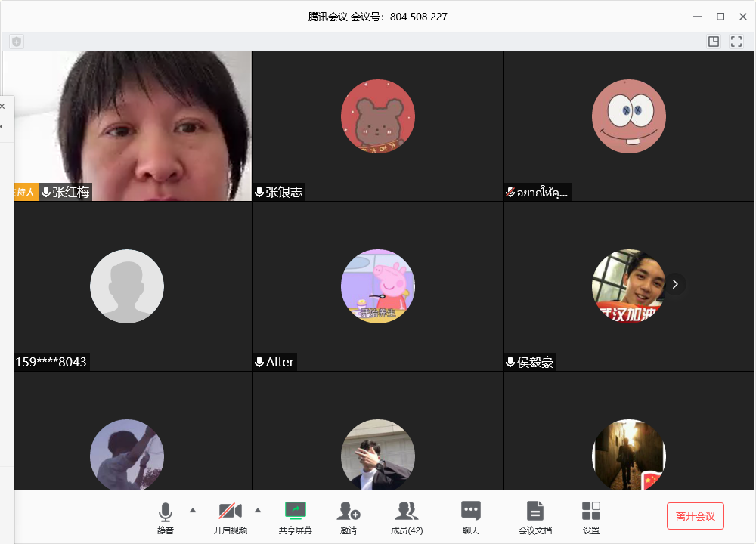Go to next page of participants

[x=675, y=284]
